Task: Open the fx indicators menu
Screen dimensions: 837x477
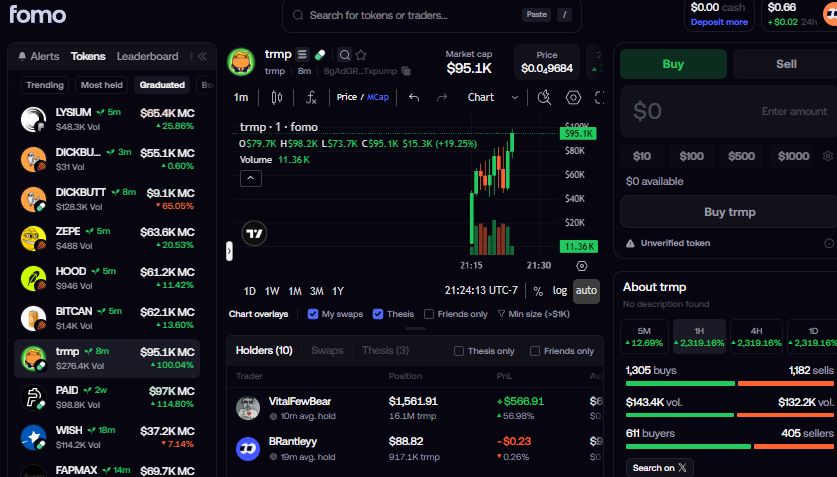Action: coord(311,98)
